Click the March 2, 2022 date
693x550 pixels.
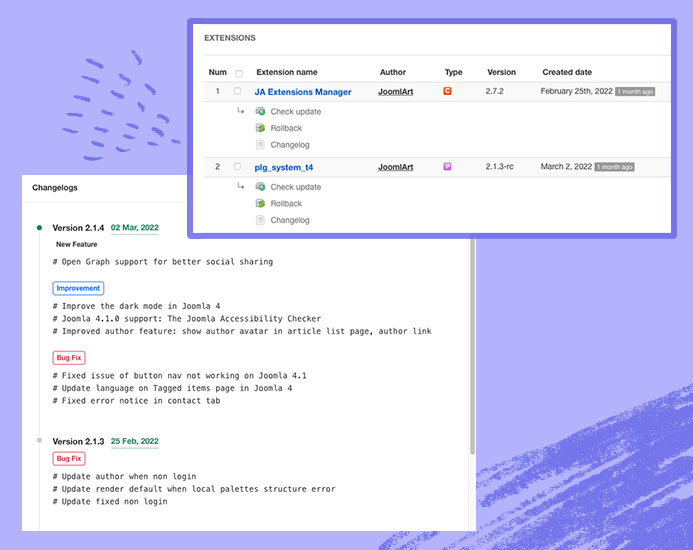(566, 167)
